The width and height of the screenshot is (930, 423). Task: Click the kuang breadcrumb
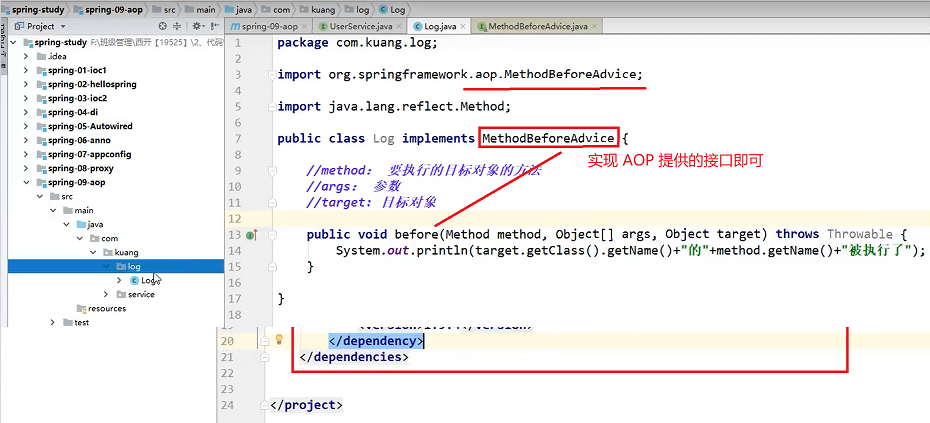tap(319, 9)
